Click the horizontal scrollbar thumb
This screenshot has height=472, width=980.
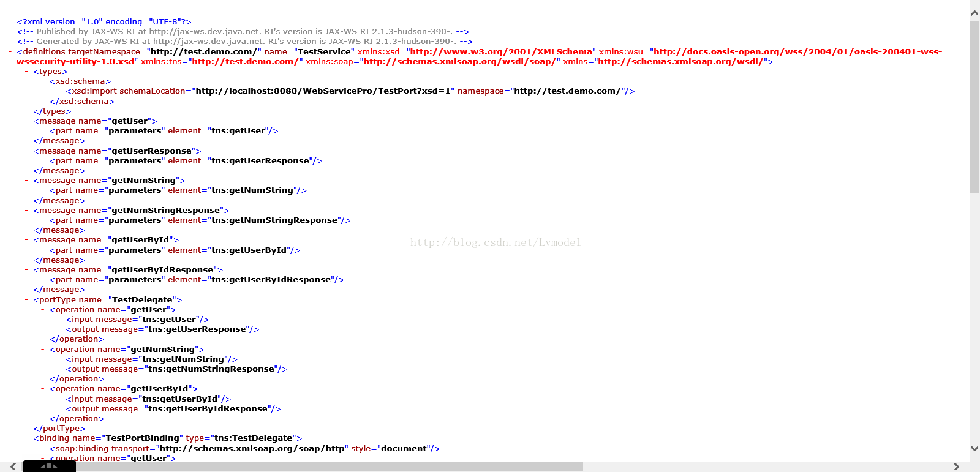pyautogui.click(x=303, y=466)
